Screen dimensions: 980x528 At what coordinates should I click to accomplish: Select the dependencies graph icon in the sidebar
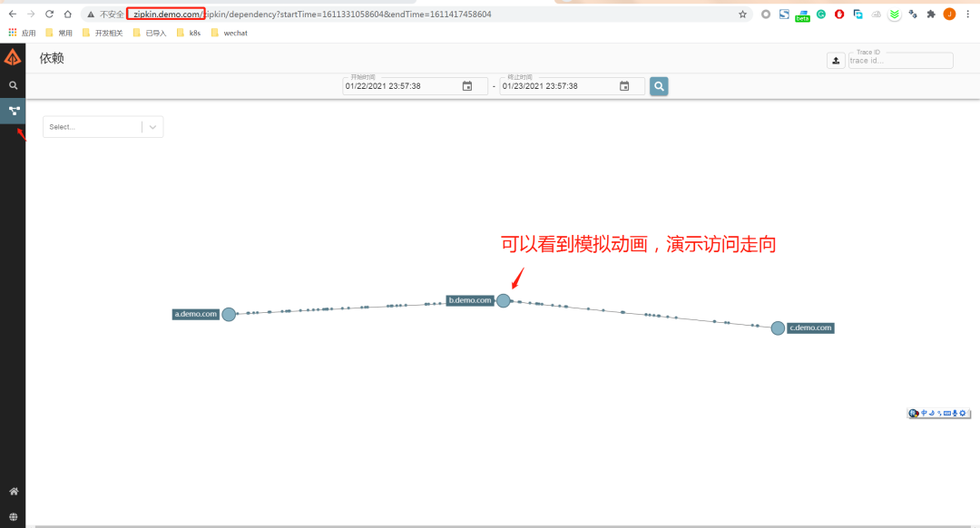tap(13, 111)
